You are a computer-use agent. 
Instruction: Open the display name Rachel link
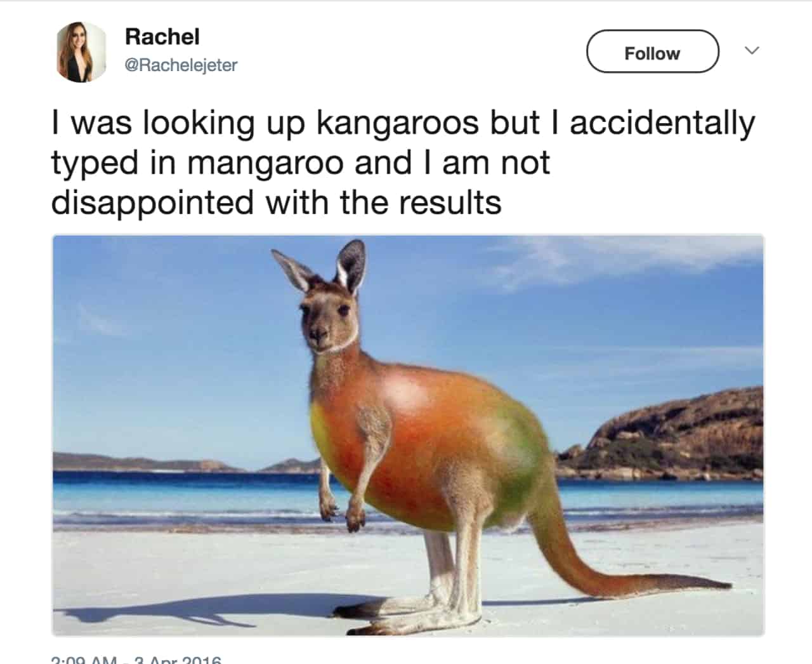(x=162, y=36)
